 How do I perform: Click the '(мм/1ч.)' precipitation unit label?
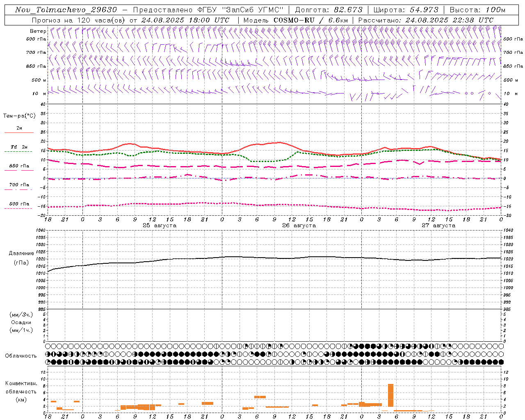point(21,330)
